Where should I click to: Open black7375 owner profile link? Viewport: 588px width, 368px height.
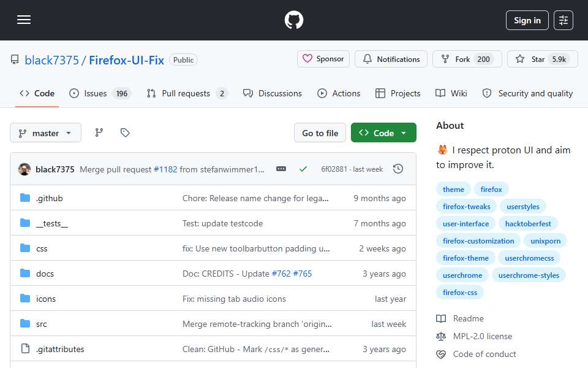click(x=51, y=60)
